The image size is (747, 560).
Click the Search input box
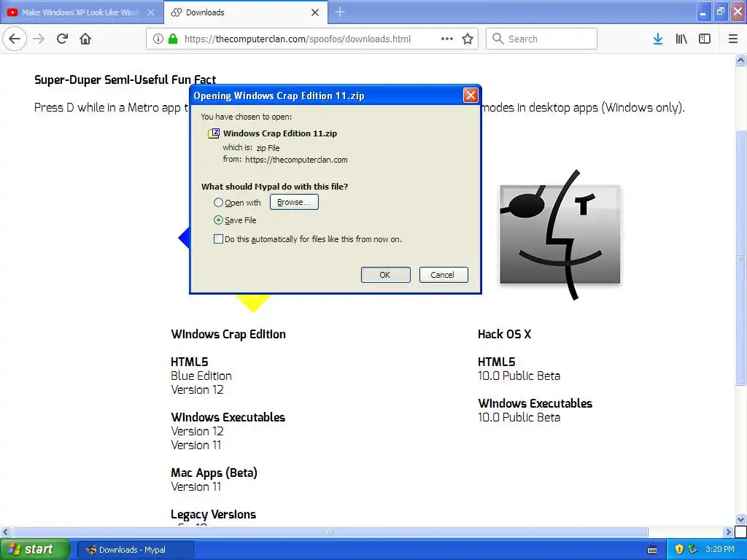click(x=542, y=39)
